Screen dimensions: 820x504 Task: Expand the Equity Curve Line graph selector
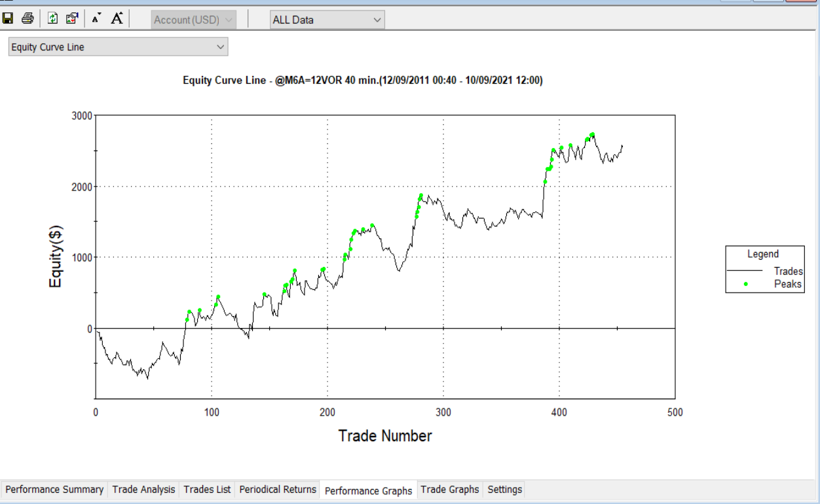[x=118, y=47]
